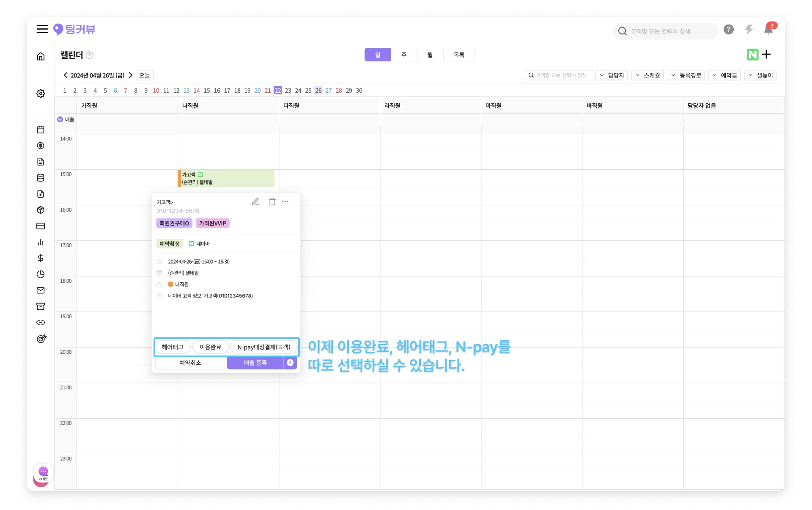Image resolution: width=812 pixels, height=510 pixels.
Task: Switch to the 주 calendar view tab
Action: [x=404, y=55]
